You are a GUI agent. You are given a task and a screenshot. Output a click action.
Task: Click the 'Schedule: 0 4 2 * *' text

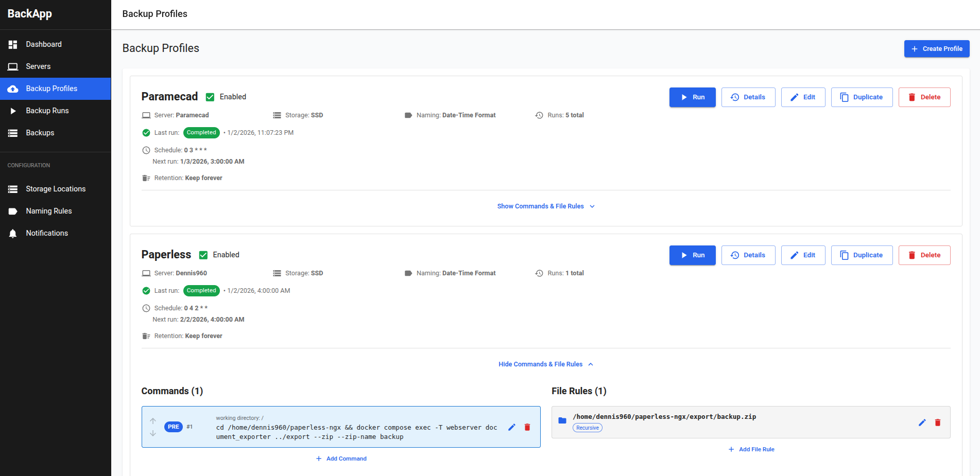[181, 308]
